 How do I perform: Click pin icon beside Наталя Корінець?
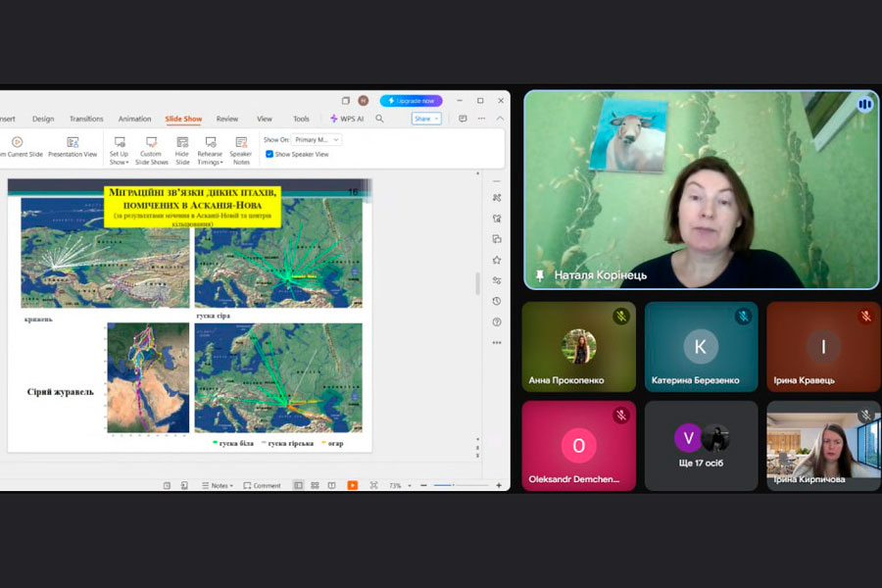coord(539,275)
